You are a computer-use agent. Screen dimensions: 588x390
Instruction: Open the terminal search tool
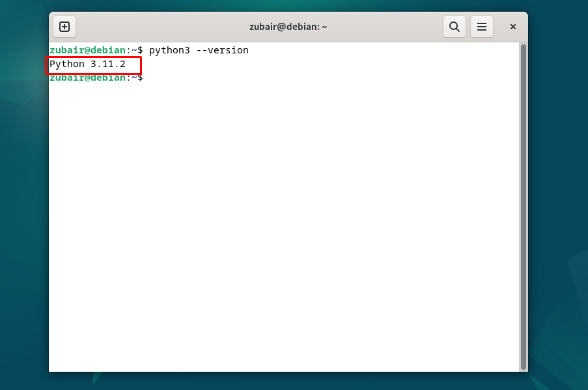[454, 27]
